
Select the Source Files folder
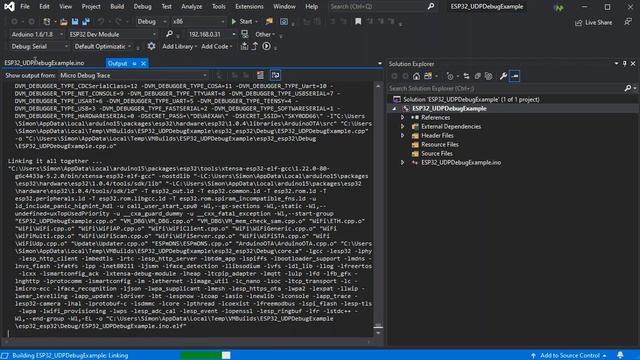point(437,153)
